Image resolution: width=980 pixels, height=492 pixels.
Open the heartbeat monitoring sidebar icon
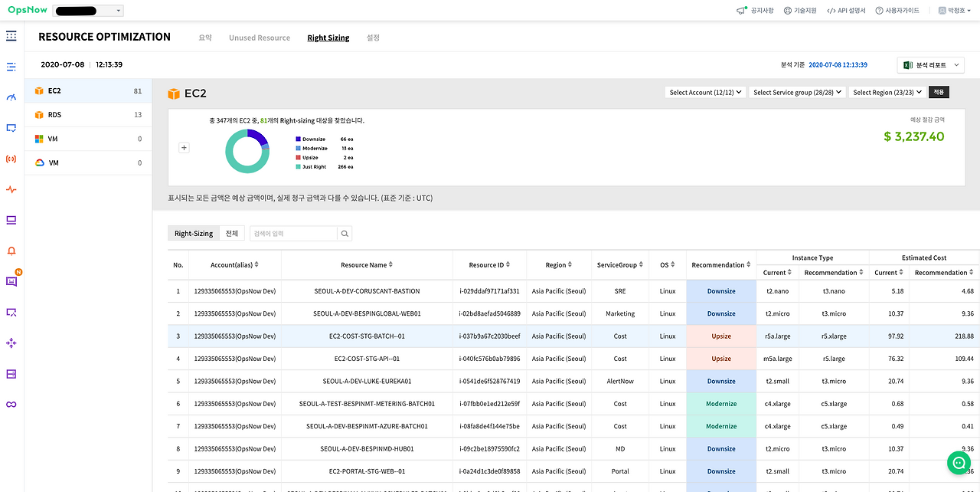tap(11, 189)
